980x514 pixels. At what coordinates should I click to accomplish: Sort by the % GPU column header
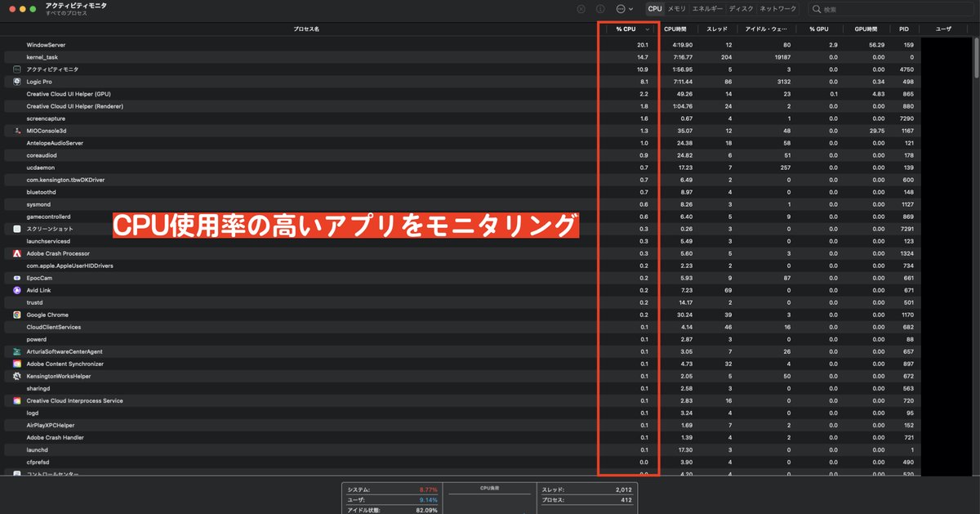coord(819,29)
